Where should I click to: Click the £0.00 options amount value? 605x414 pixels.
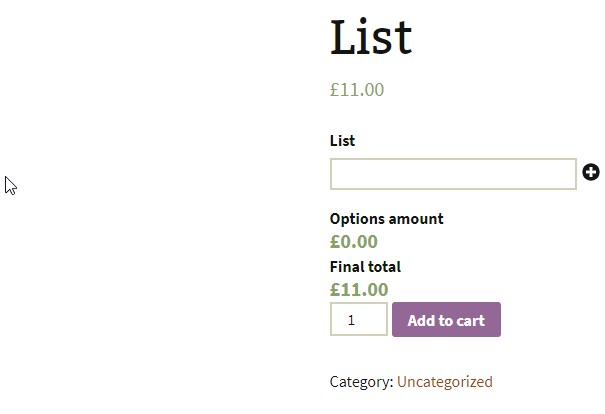(x=353, y=242)
